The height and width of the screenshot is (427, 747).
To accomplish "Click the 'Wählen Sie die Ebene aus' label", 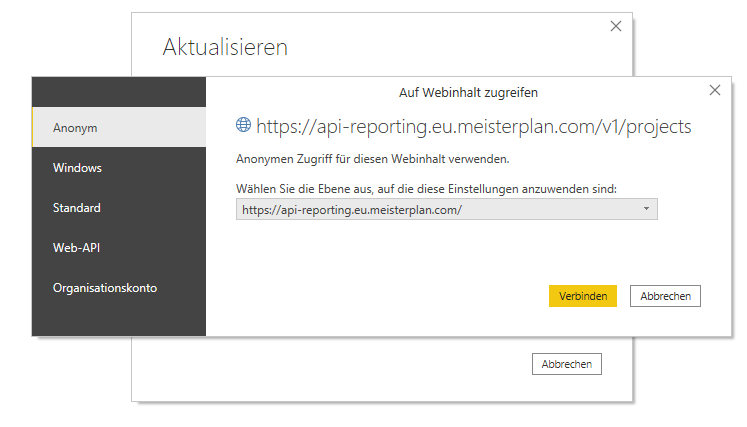I will tap(426, 189).
